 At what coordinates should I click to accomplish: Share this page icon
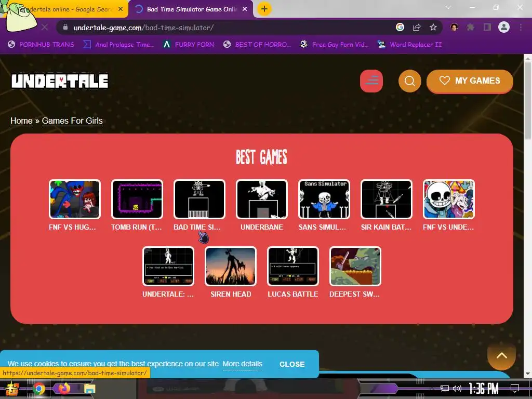[x=417, y=28]
